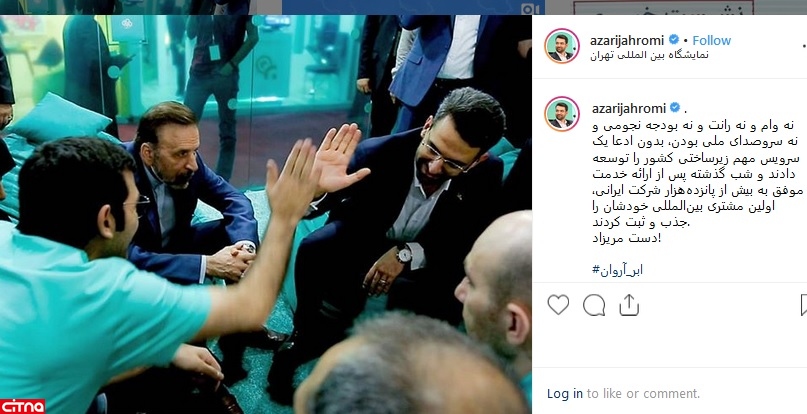Like the post with the heart icon
This screenshot has height=414, width=807.
click(558, 305)
